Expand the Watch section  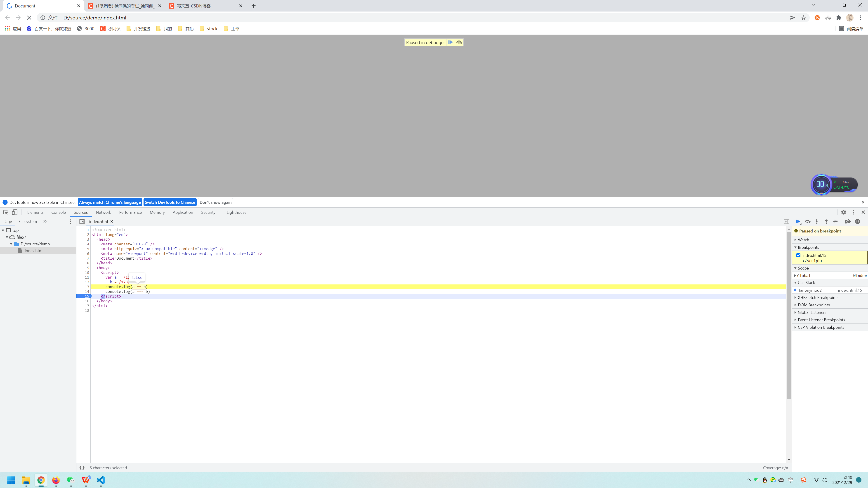coord(803,240)
